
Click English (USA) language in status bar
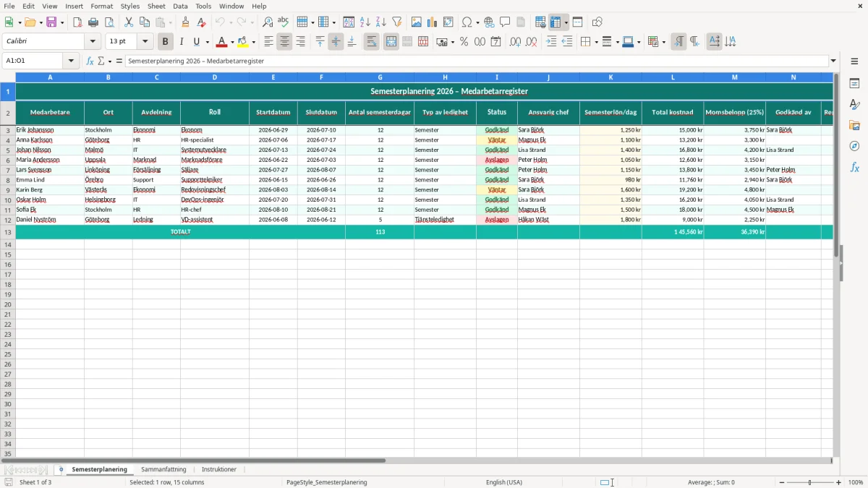[504, 482]
